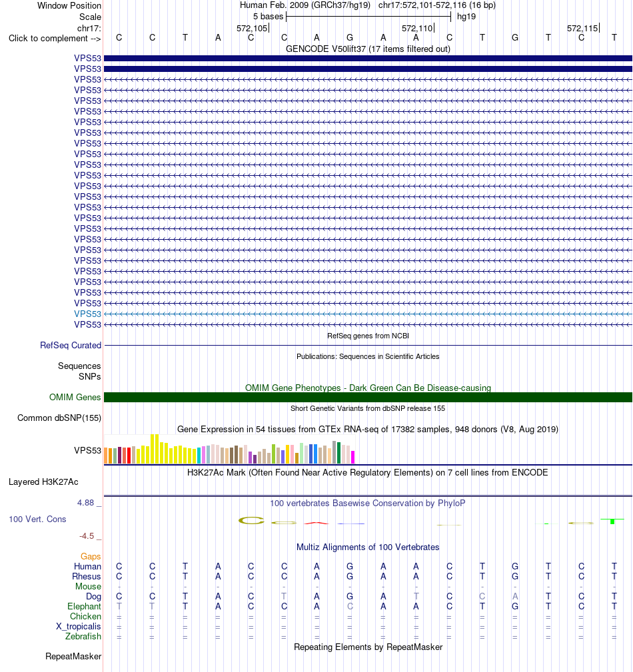Select the dark green OMIM Genes bar
This screenshot has width=633, height=672.
click(368, 398)
